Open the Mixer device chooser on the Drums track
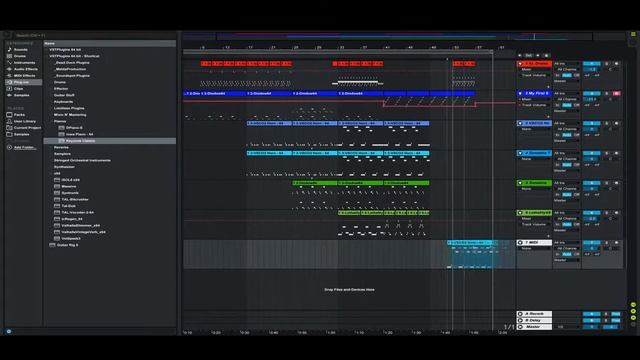This screenshot has width=640, height=360. (535, 69)
